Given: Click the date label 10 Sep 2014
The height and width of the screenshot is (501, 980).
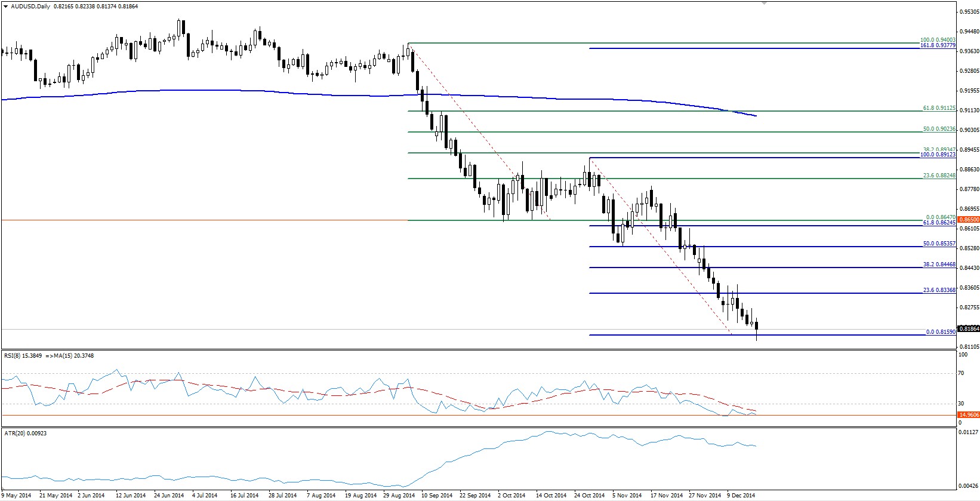Looking at the screenshot, I should click(437, 496).
